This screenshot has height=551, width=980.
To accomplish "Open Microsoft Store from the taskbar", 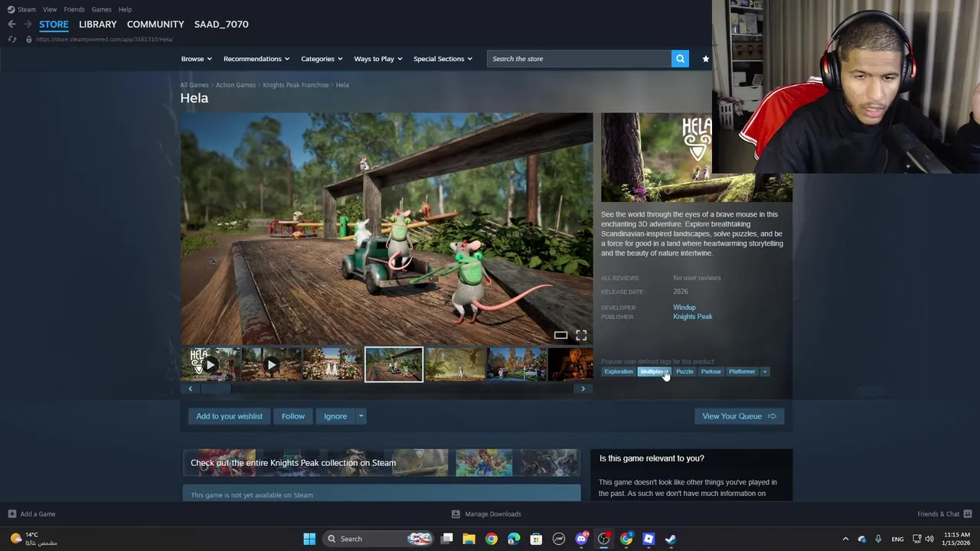I will click(536, 539).
